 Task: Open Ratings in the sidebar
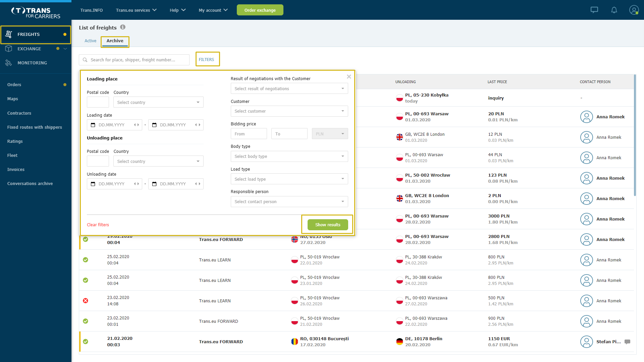click(x=15, y=141)
